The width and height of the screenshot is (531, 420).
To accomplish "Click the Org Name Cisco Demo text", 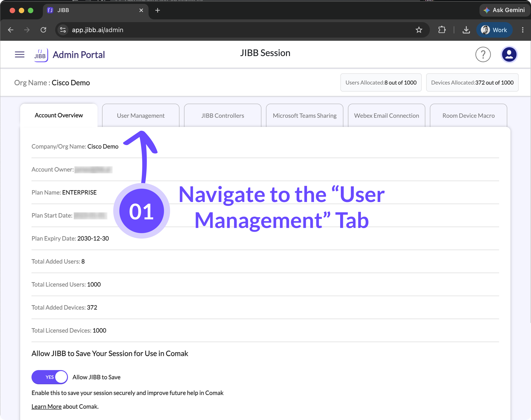I will click(x=52, y=83).
